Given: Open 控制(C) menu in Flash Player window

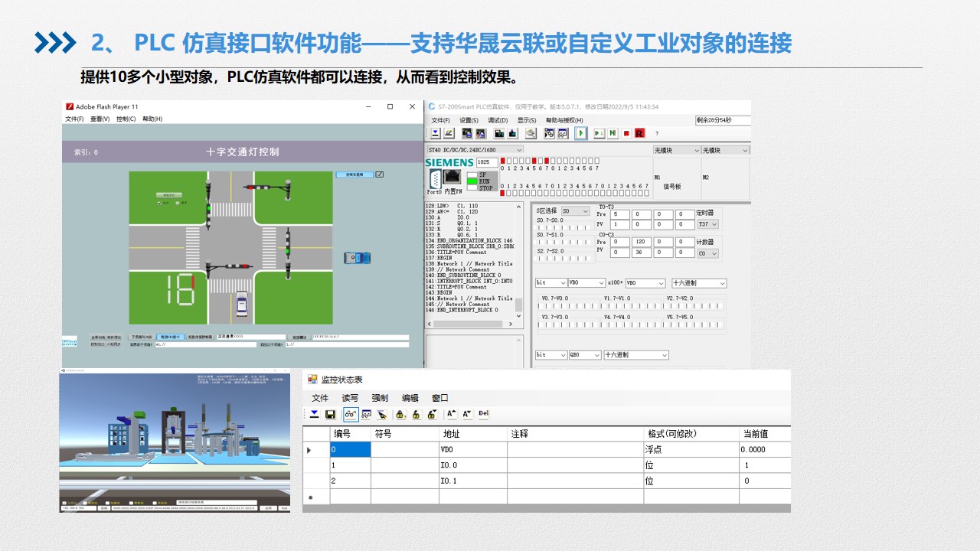Looking at the screenshot, I should click(x=126, y=119).
